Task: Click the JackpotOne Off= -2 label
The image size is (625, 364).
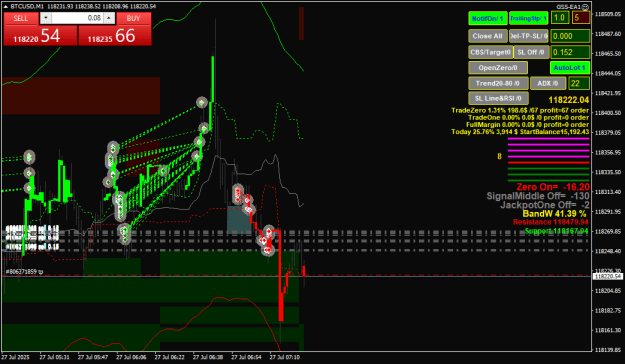Action: pos(545,205)
